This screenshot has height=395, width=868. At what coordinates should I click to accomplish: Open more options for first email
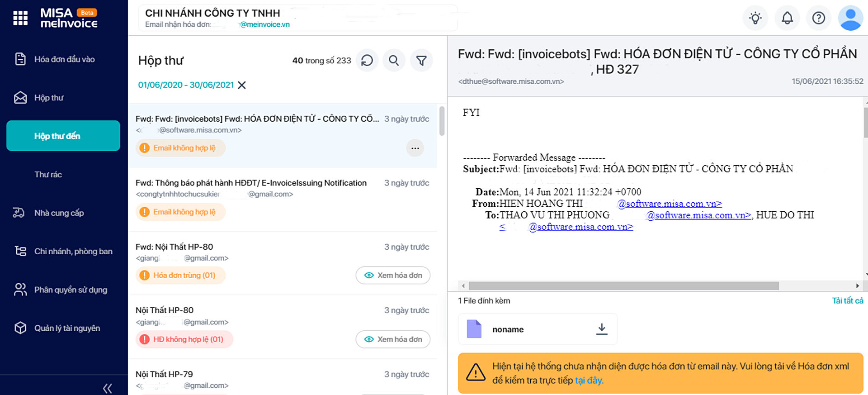click(x=415, y=148)
